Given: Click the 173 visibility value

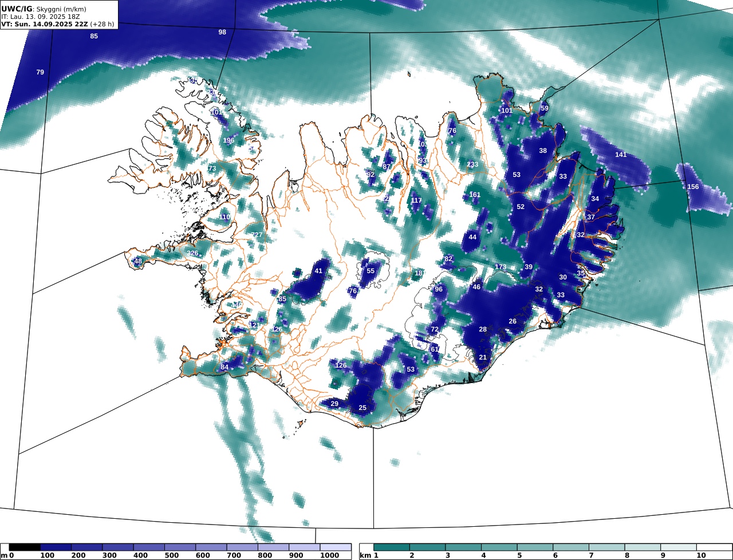Looking at the screenshot, I should click(501, 267).
